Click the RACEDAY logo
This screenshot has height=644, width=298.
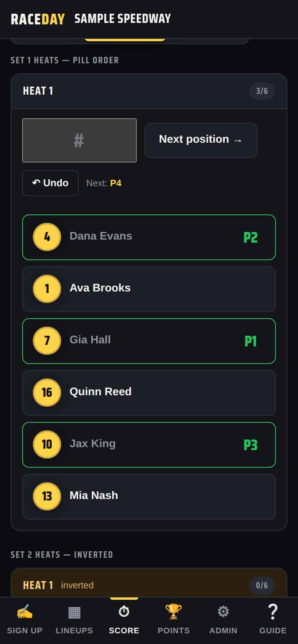(38, 19)
